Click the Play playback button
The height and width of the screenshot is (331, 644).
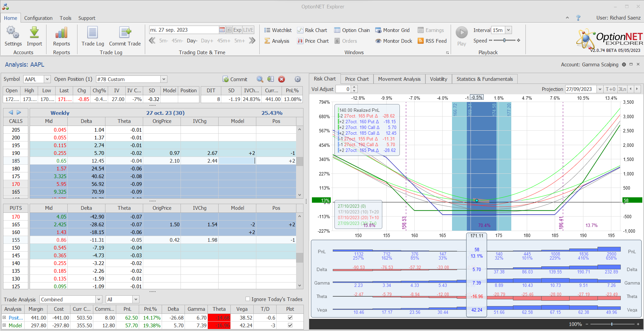[462, 33]
